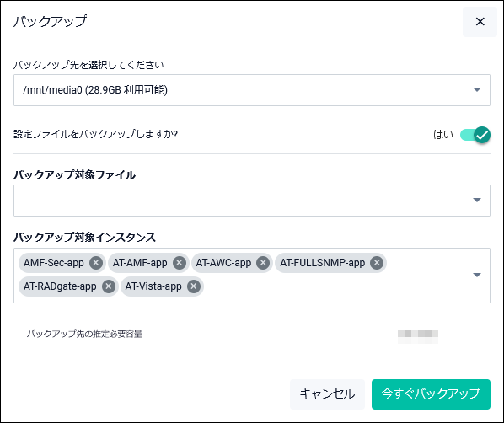Remove the AT-AWC-app instance chip
Screen dimensions: 504x423
coord(263,263)
